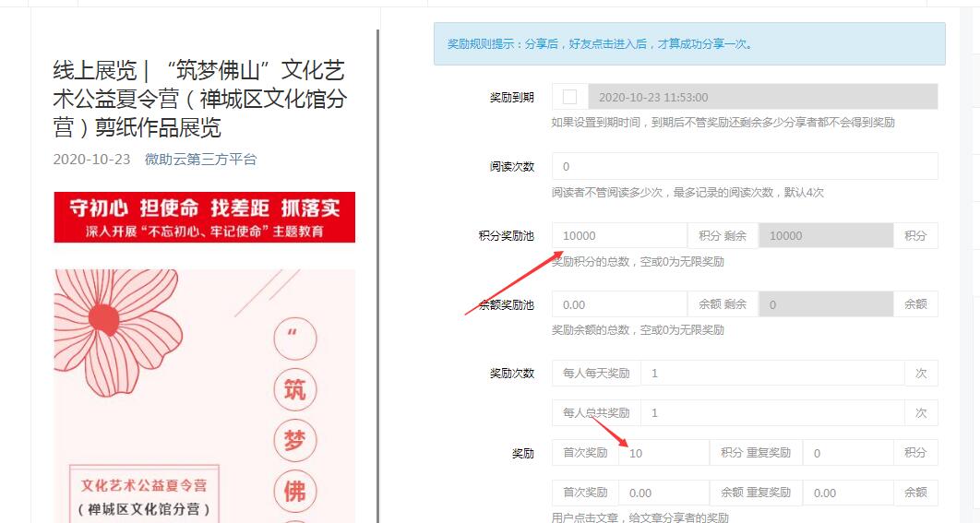
Task: Click the 奖励规则提示 notice banner
Action: click(x=689, y=43)
